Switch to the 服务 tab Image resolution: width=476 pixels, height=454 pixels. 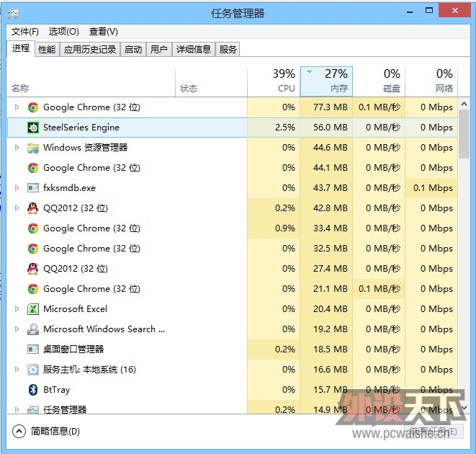coord(228,49)
